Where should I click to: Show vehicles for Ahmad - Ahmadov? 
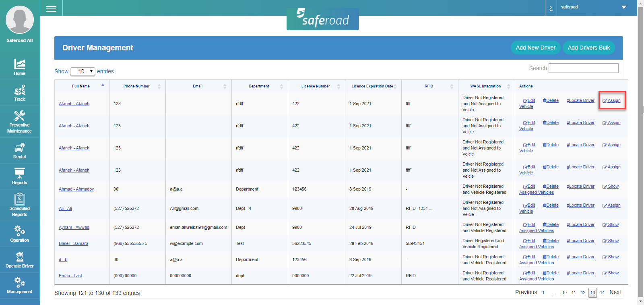[x=611, y=186]
